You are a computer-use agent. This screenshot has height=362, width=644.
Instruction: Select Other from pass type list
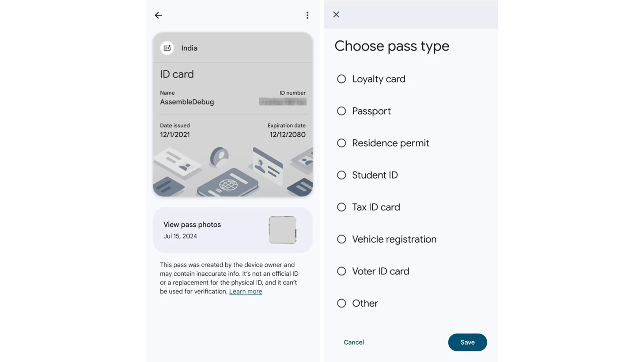tap(341, 303)
